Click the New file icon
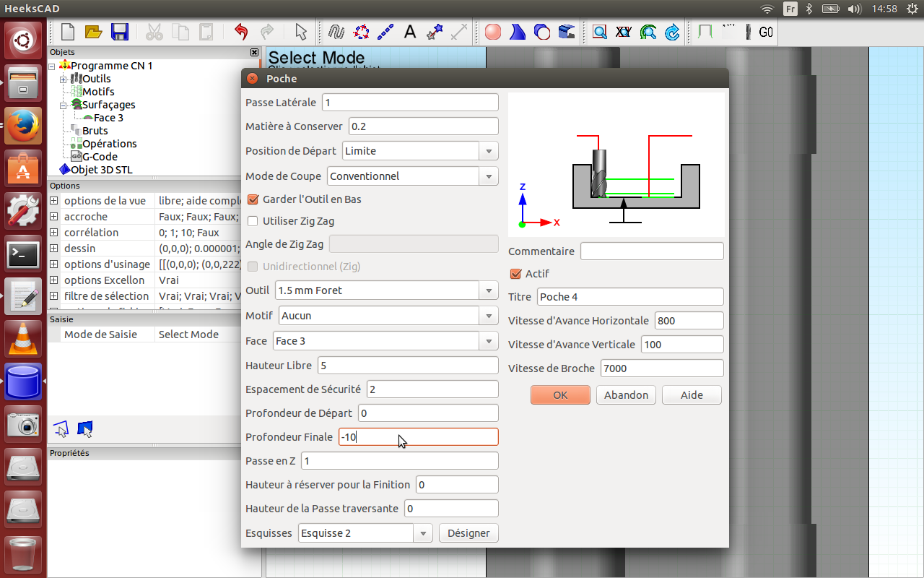Viewport: 924px width, 578px height. [x=68, y=32]
